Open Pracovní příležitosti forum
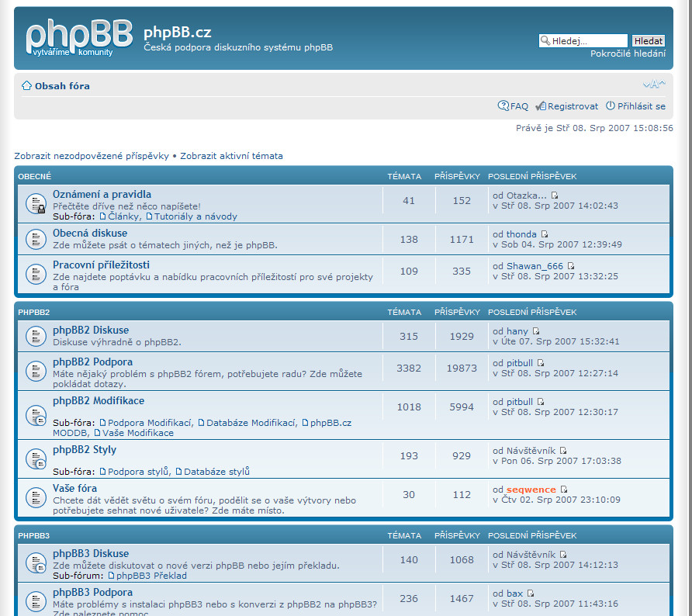 [x=101, y=265]
